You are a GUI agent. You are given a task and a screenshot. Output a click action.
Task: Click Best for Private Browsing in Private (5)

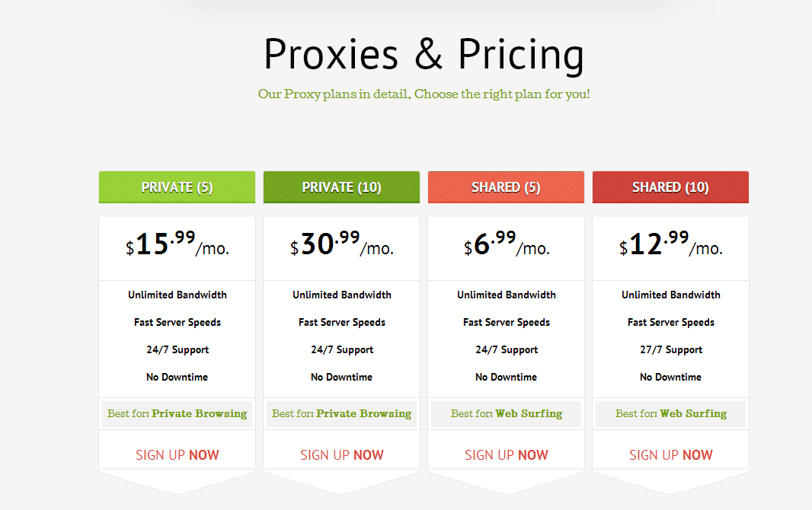pyautogui.click(x=177, y=414)
